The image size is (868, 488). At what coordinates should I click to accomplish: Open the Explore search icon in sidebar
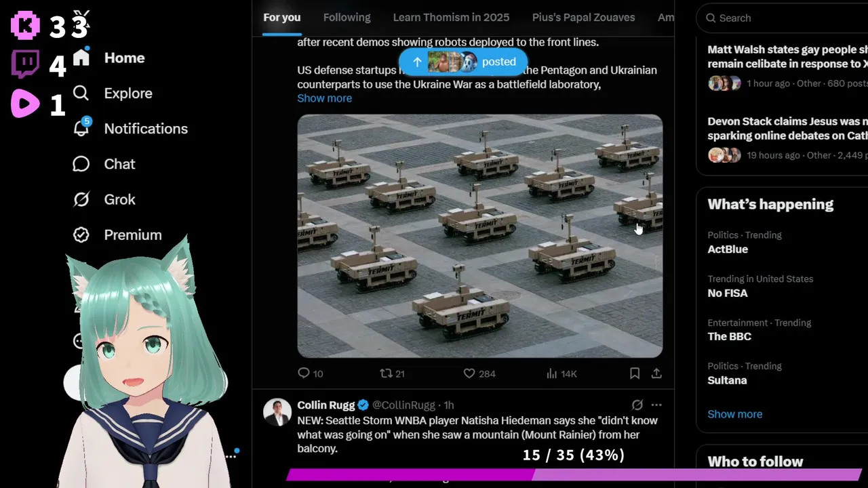81,93
